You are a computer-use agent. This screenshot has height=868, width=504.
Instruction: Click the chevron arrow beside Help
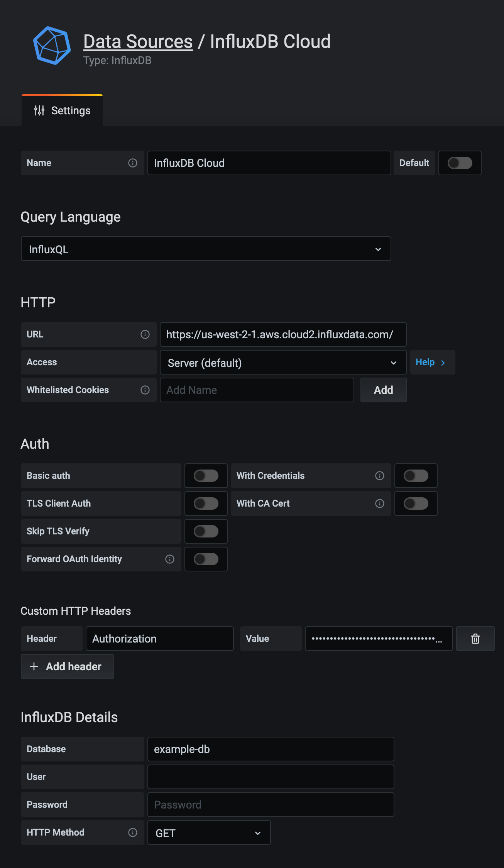(x=443, y=363)
